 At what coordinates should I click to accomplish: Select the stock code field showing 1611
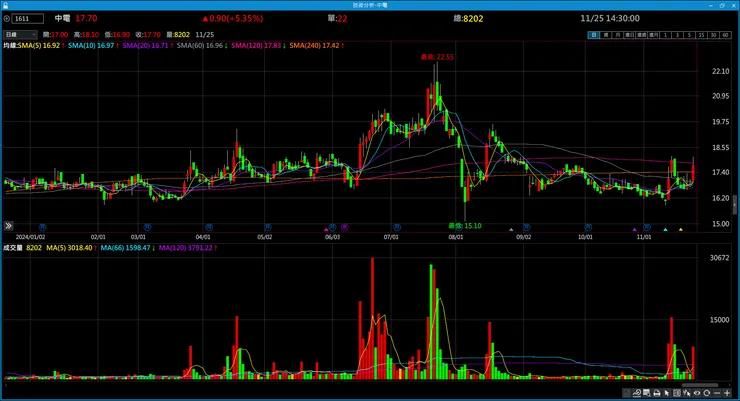click(28, 18)
